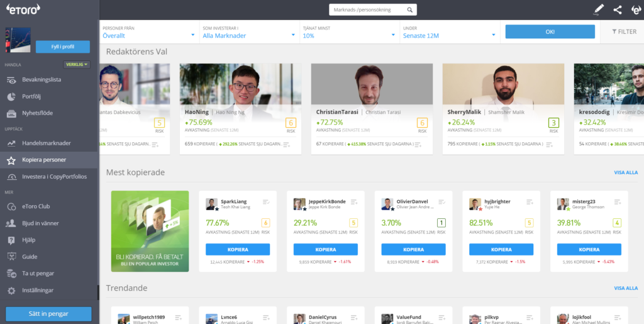
Task: Add OlivierDanvel to watchlist icon
Action: (442, 202)
